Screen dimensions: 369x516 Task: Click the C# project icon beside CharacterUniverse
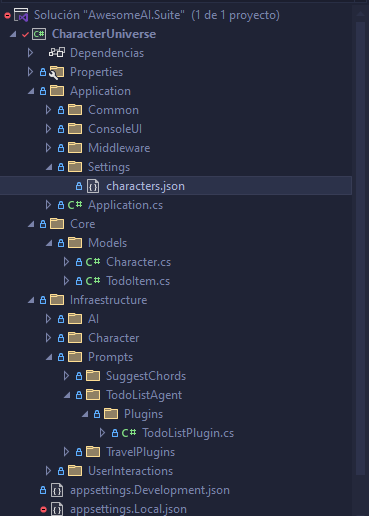(39, 34)
